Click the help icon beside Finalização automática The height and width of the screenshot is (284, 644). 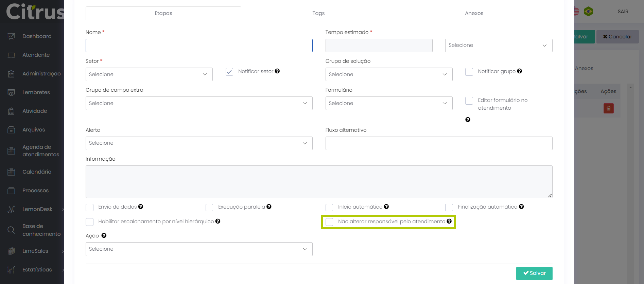pyautogui.click(x=521, y=207)
